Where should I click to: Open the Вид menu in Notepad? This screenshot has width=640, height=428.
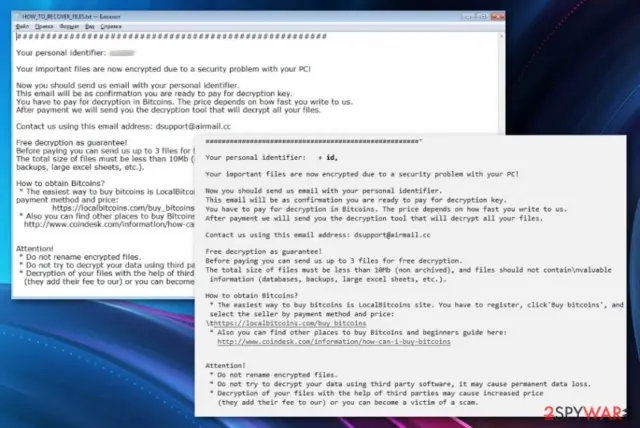point(90,27)
